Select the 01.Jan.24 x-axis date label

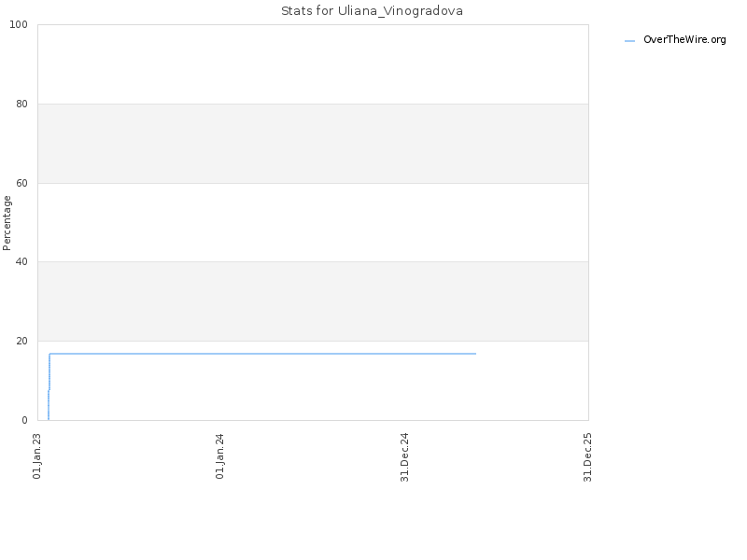coord(219,455)
